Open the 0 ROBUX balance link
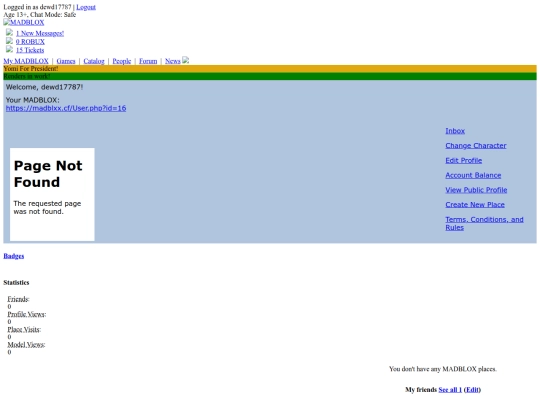The height and width of the screenshot is (405, 540). coord(30,42)
